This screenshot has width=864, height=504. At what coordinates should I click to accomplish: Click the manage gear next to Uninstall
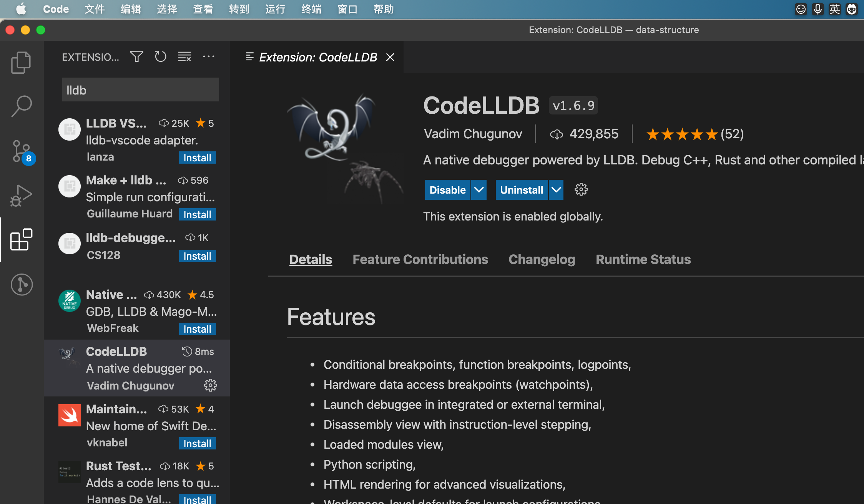[581, 190]
